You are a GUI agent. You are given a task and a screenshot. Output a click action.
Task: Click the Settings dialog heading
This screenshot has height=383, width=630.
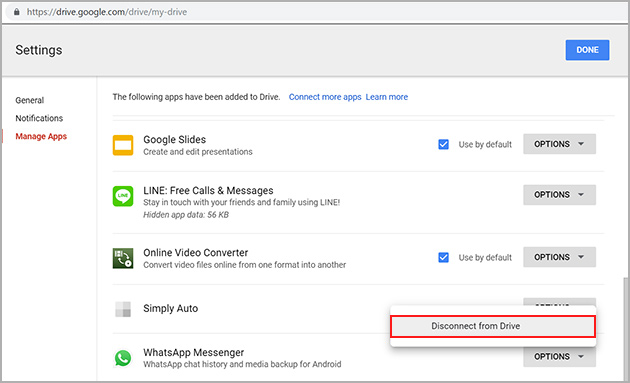tap(39, 50)
